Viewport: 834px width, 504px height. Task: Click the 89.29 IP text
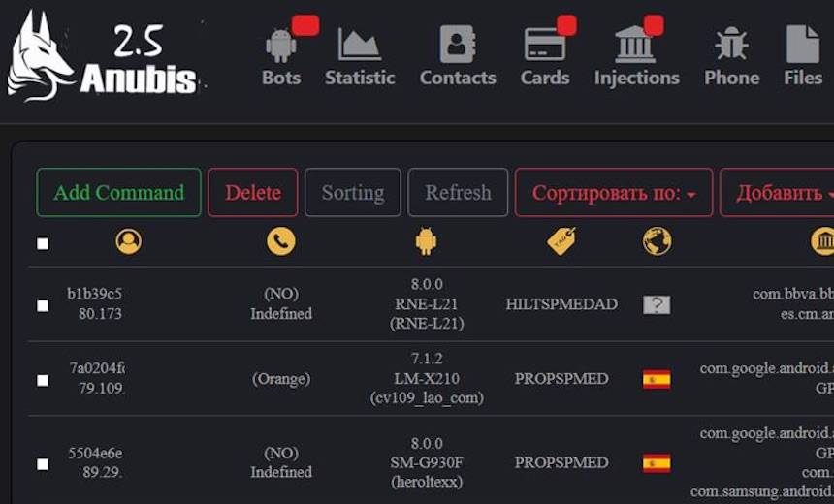[102, 472]
